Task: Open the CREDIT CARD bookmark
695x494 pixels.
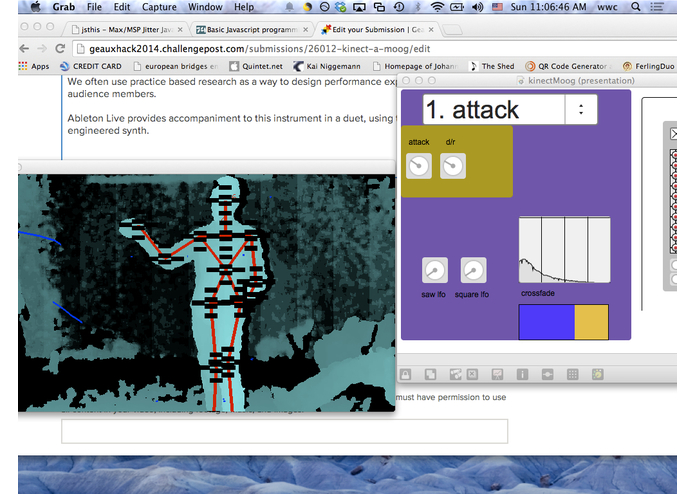Action: (x=91, y=66)
